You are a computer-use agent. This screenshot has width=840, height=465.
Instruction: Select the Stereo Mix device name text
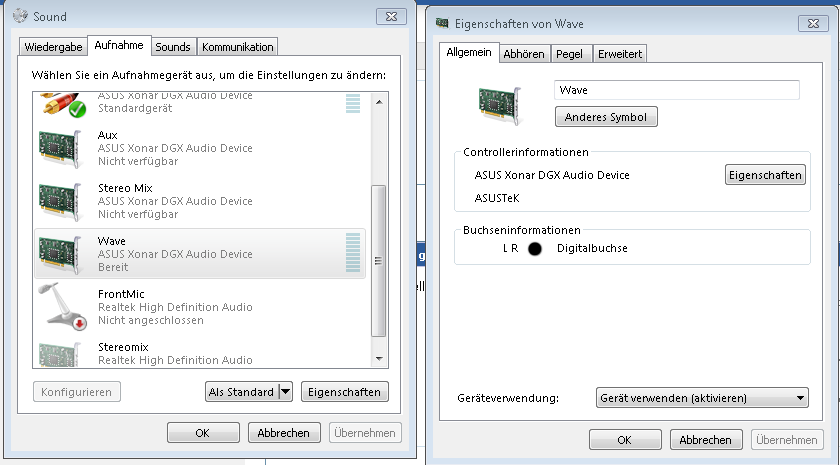pyautogui.click(x=125, y=188)
